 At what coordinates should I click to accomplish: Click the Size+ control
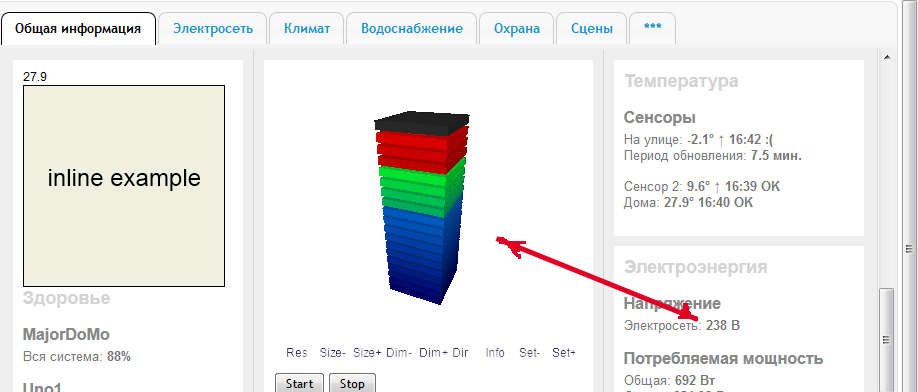pos(367,353)
